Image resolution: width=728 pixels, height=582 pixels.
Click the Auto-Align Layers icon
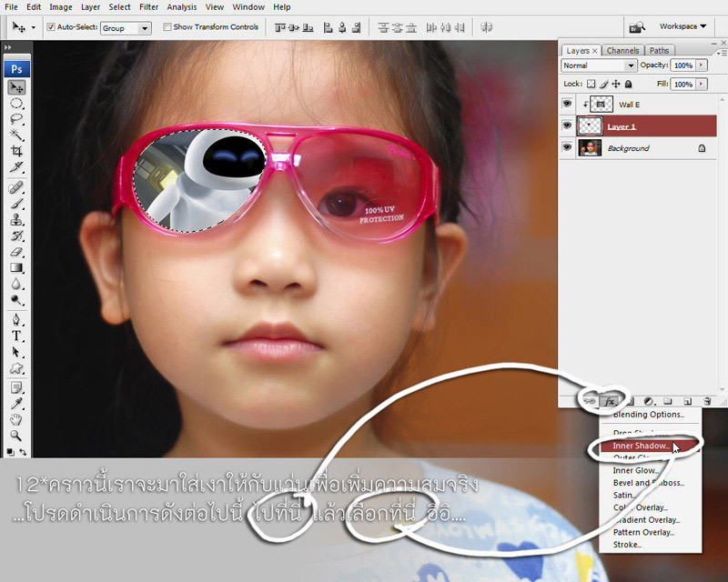click(486, 27)
